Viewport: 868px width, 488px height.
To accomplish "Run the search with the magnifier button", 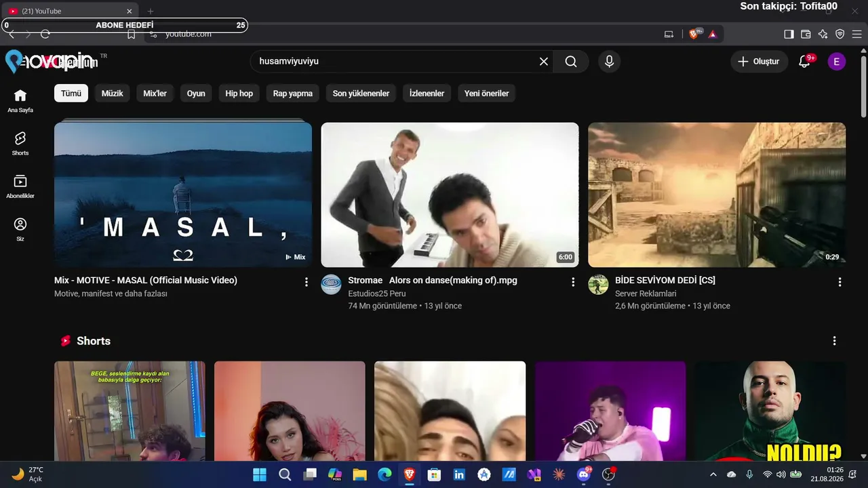I will pyautogui.click(x=571, y=62).
